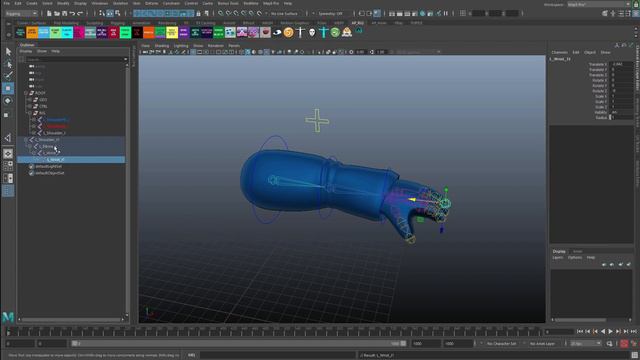Open the viewport Lighting menu
The width and height of the screenshot is (640, 360).
181,46
